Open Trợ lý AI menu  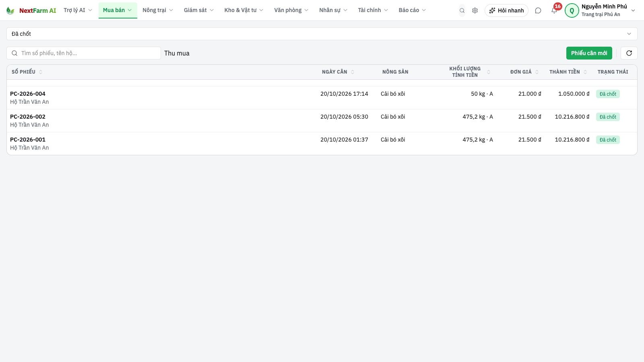tap(78, 10)
